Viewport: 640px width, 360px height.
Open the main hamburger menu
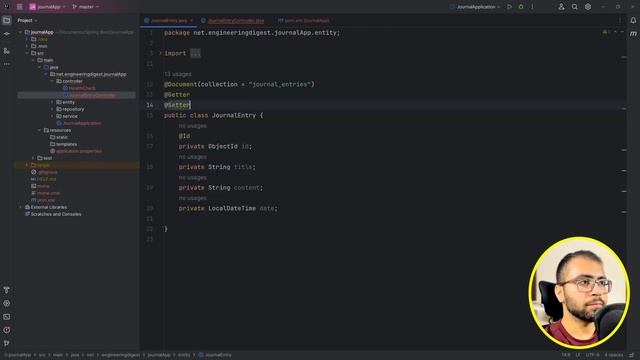(x=20, y=7)
